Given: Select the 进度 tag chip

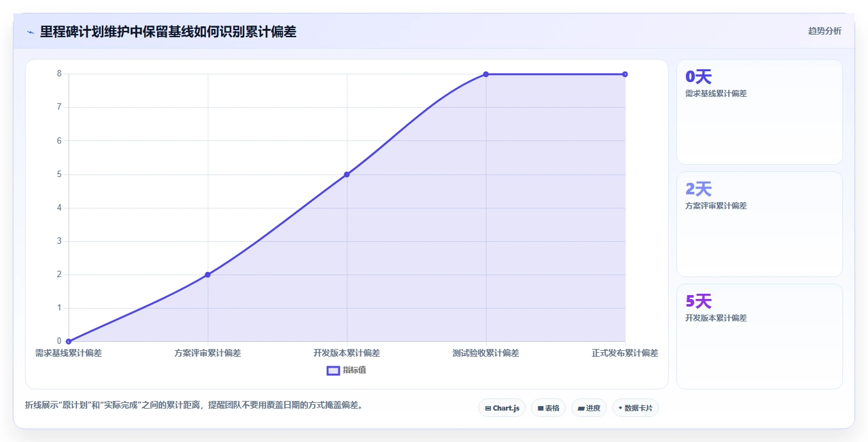Looking at the screenshot, I should pos(589,408).
